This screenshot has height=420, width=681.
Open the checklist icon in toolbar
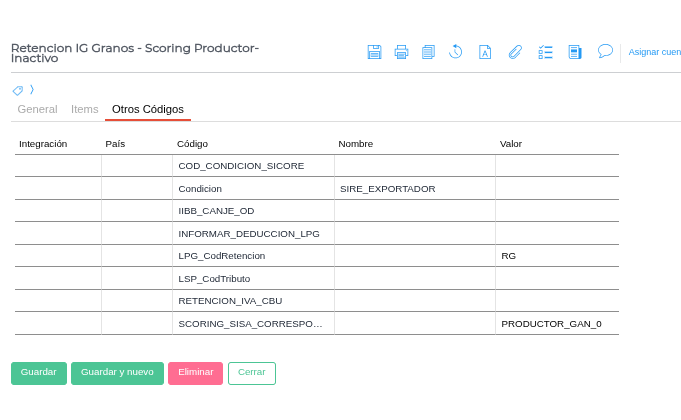coord(545,52)
